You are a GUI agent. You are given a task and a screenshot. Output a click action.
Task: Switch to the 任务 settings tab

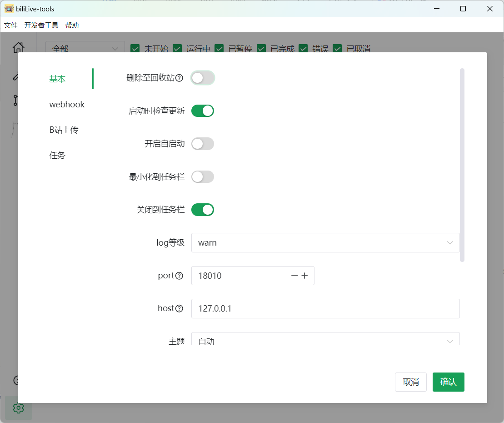[57, 156]
